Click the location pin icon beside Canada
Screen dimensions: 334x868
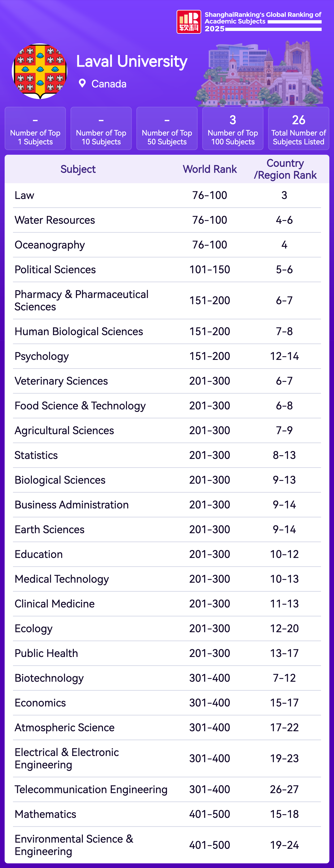pos(82,84)
